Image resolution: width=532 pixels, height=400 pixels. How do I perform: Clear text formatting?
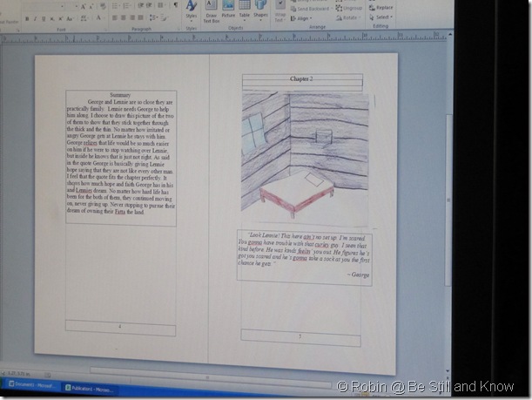[103, 6]
